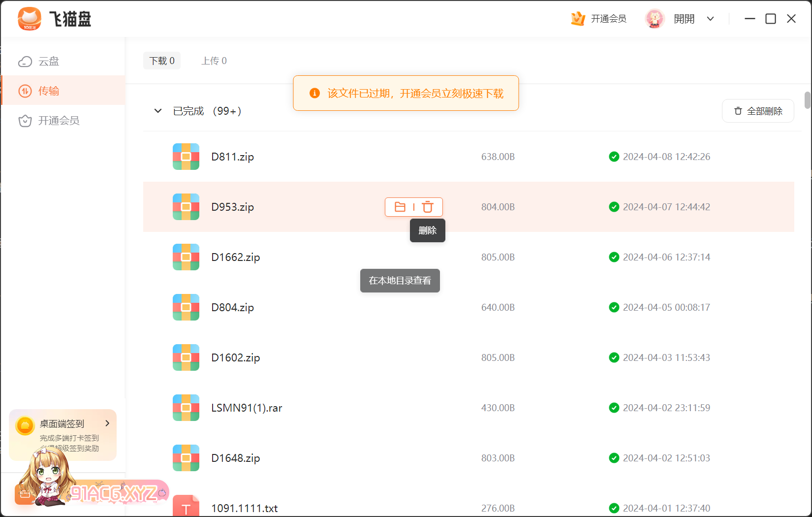The height and width of the screenshot is (517, 812).
Task: Open local folder for D953.zip
Action: pyautogui.click(x=400, y=207)
